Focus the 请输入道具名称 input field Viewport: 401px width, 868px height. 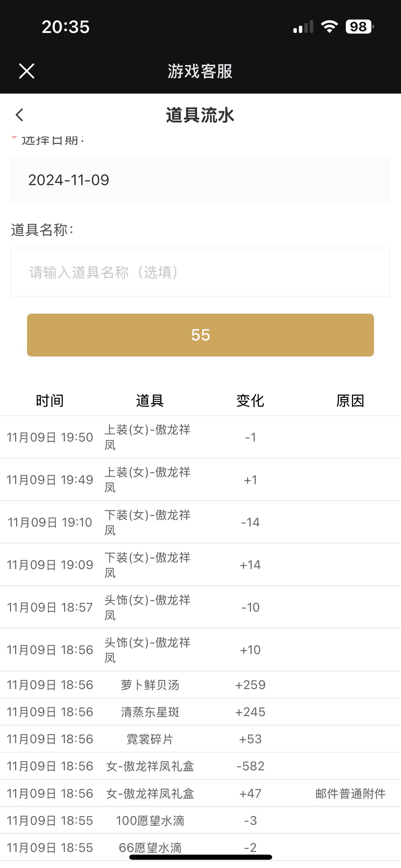pyautogui.click(x=200, y=272)
